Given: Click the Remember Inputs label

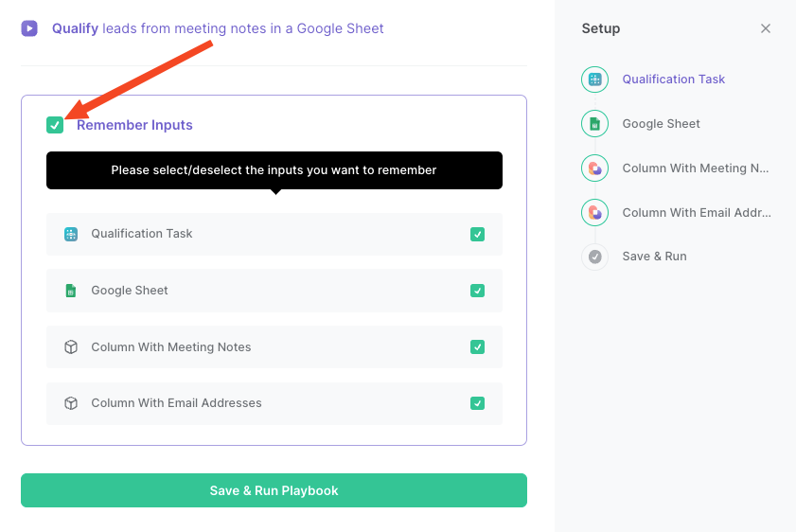Looking at the screenshot, I should [x=134, y=125].
